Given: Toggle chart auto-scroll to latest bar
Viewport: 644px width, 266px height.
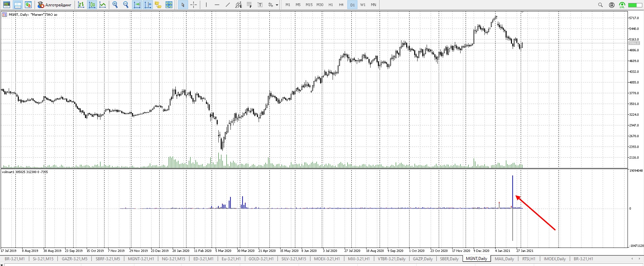Looking at the screenshot, I should tap(137, 5).
